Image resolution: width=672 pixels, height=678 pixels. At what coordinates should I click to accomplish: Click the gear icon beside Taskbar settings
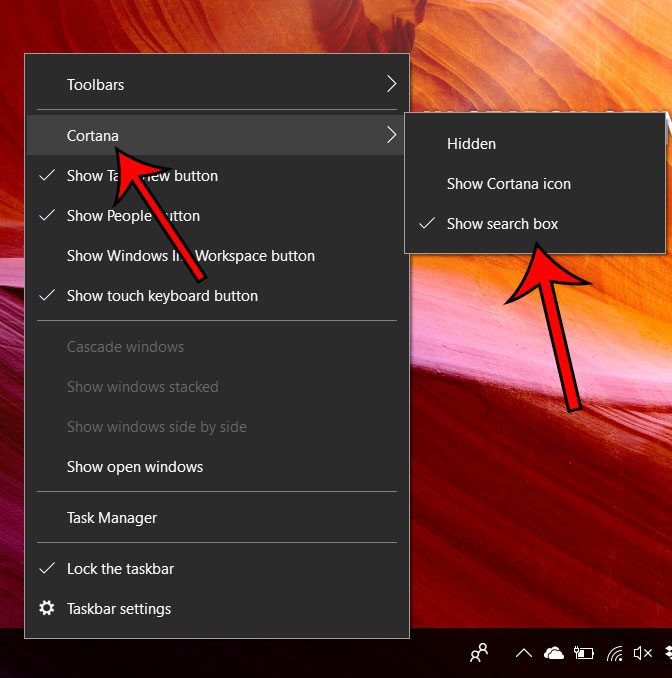[x=47, y=608]
